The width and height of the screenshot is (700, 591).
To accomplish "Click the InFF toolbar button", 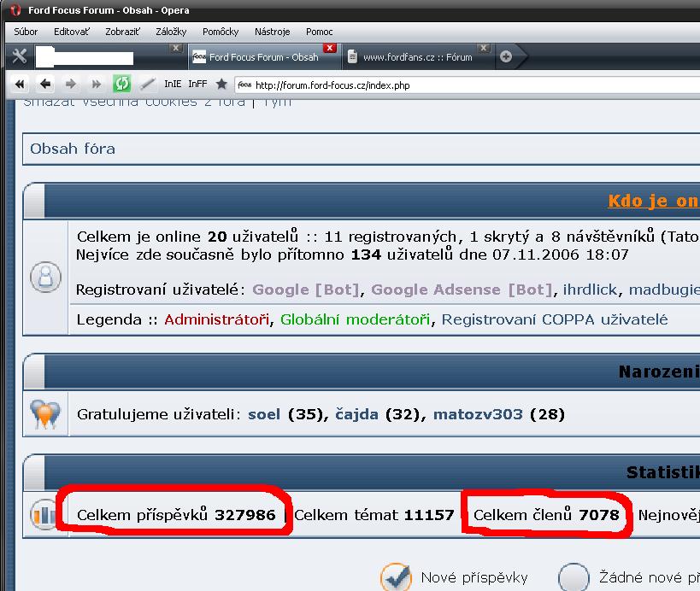I will 197,84.
